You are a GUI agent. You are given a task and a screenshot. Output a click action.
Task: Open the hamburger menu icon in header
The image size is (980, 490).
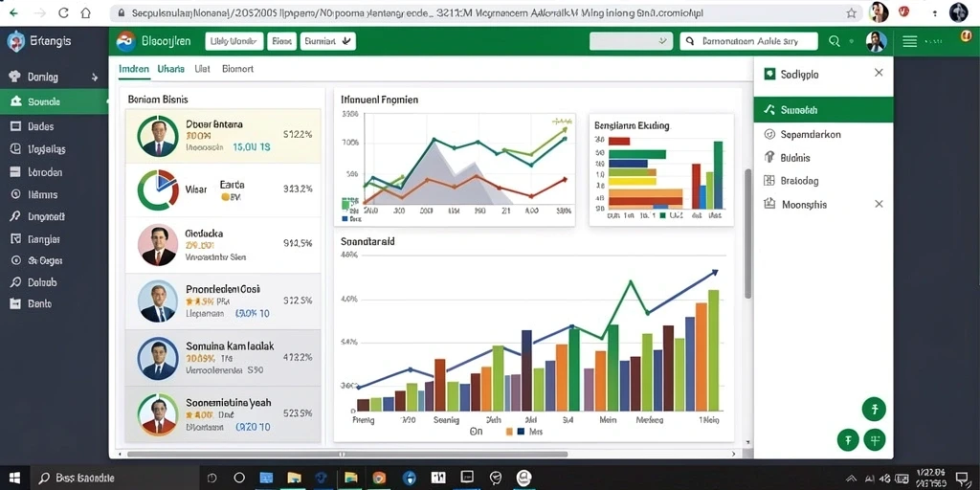tap(909, 41)
